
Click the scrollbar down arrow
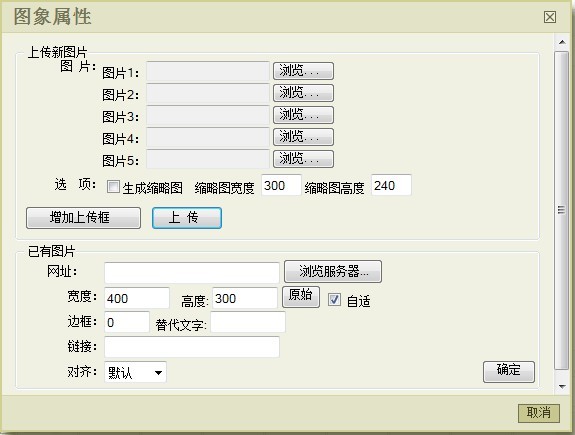[x=562, y=386]
